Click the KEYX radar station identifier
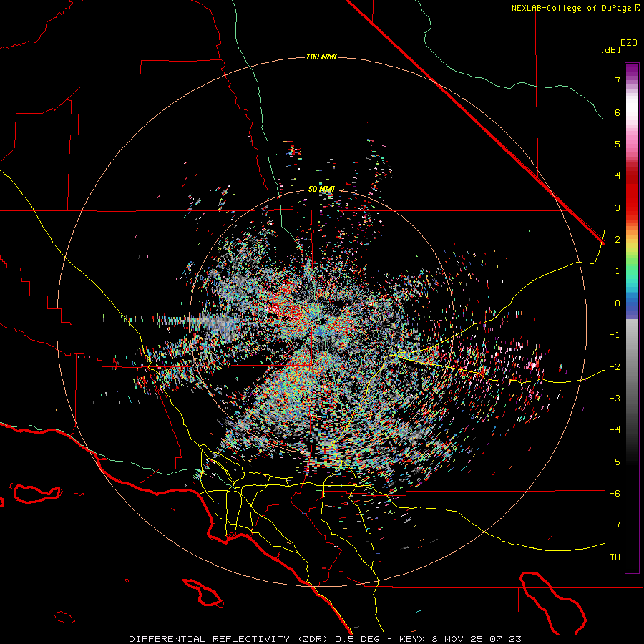 [x=413, y=639]
